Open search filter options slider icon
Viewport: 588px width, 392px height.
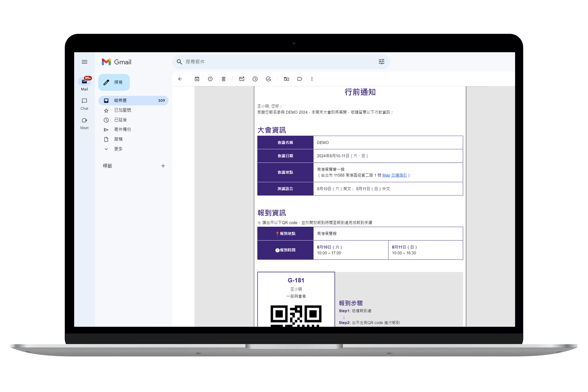pos(381,62)
